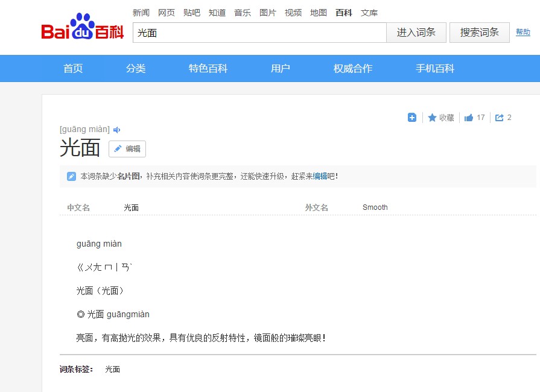Click the 收藏 label text

tap(446, 118)
